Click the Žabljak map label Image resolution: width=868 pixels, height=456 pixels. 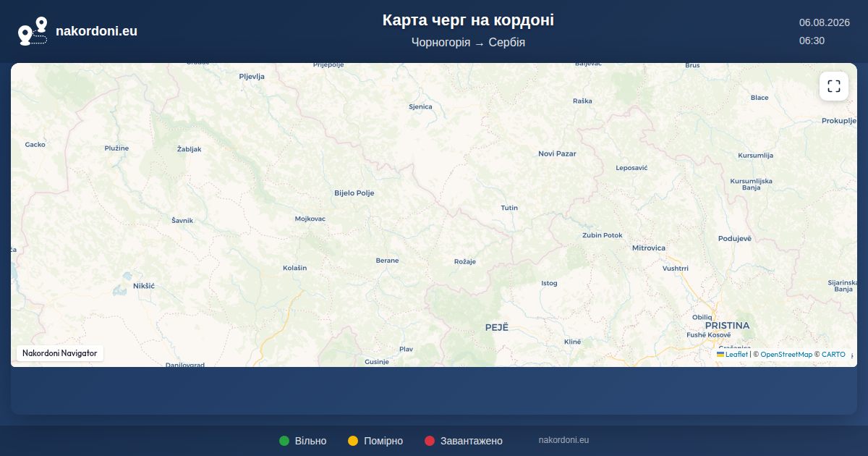189,149
